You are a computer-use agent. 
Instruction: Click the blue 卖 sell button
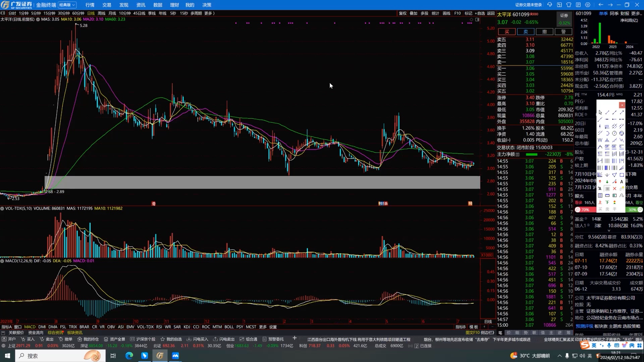click(526, 32)
